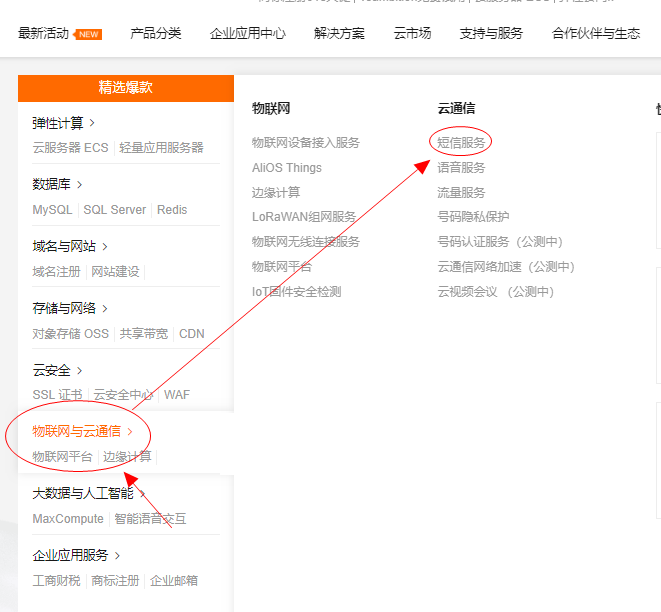Viewport: 661px width, 612px height.
Task: Open 云服务器 ECS link
Action: tap(70, 148)
